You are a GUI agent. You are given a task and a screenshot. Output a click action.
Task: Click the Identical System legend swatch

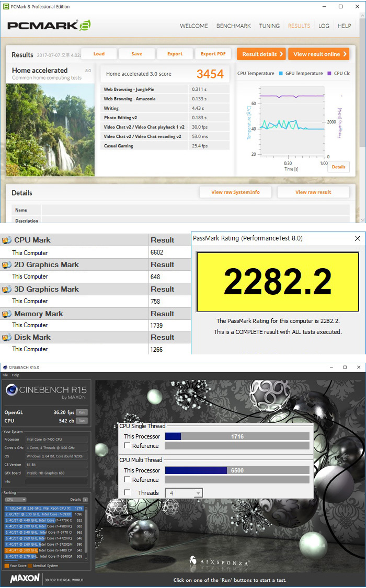[x=30, y=566]
